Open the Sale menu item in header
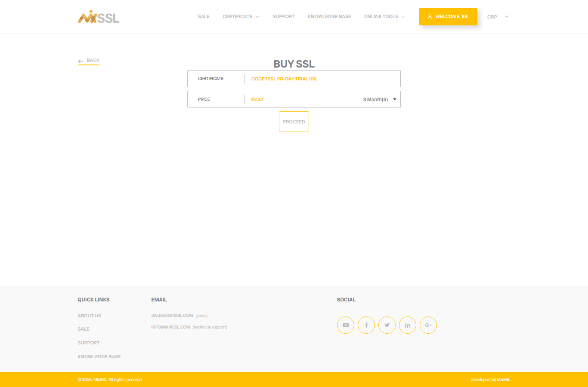The image size is (588, 387). click(x=204, y=16)
